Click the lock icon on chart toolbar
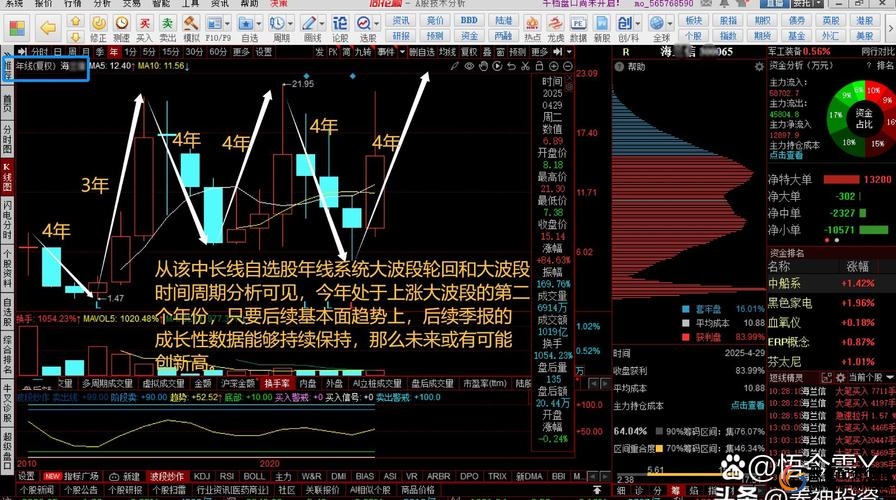 pyautogui.click(x=539, y=66)
